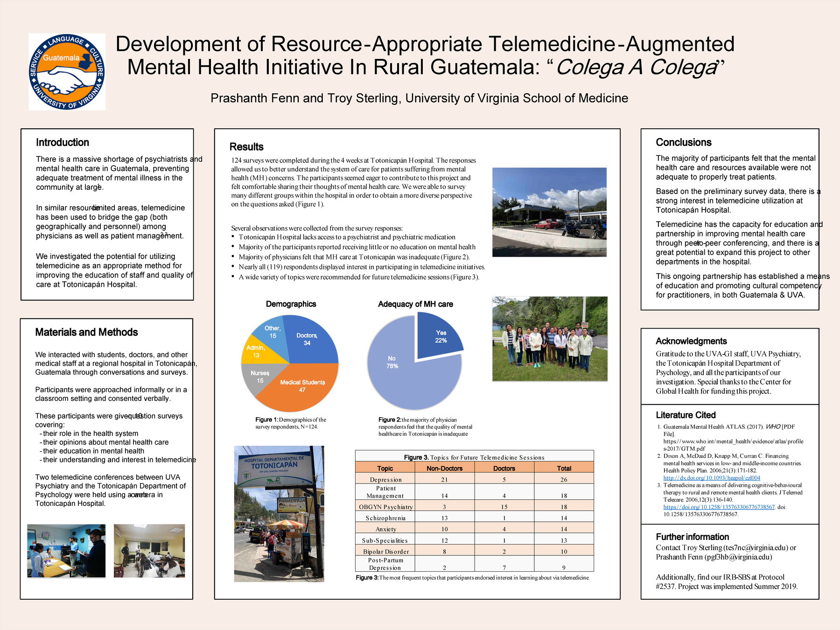Viewport: 840px width, 630px height.
Task: Click the Figure 3 table title
Action: pyautogui.click(x=474, y=457)
